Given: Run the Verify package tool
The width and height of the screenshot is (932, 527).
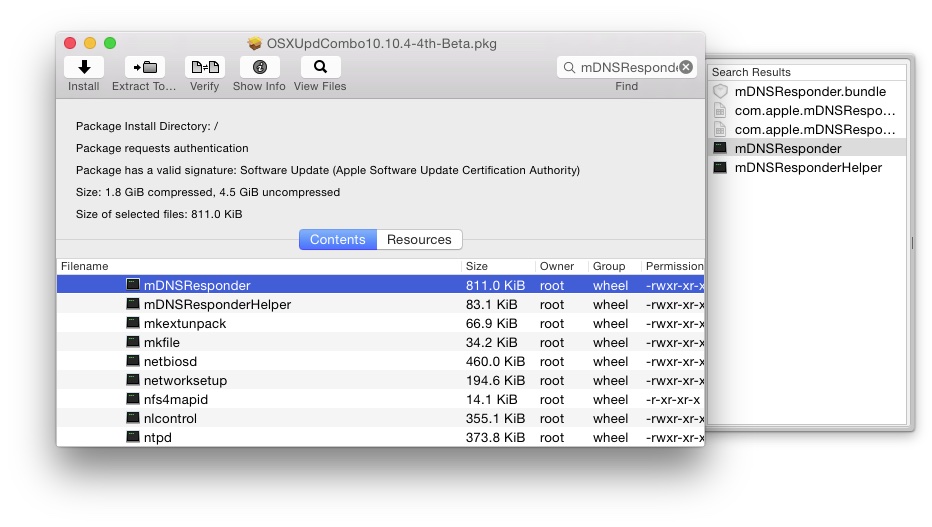Looking at the screenshot, I should click(x=204, y=67).
